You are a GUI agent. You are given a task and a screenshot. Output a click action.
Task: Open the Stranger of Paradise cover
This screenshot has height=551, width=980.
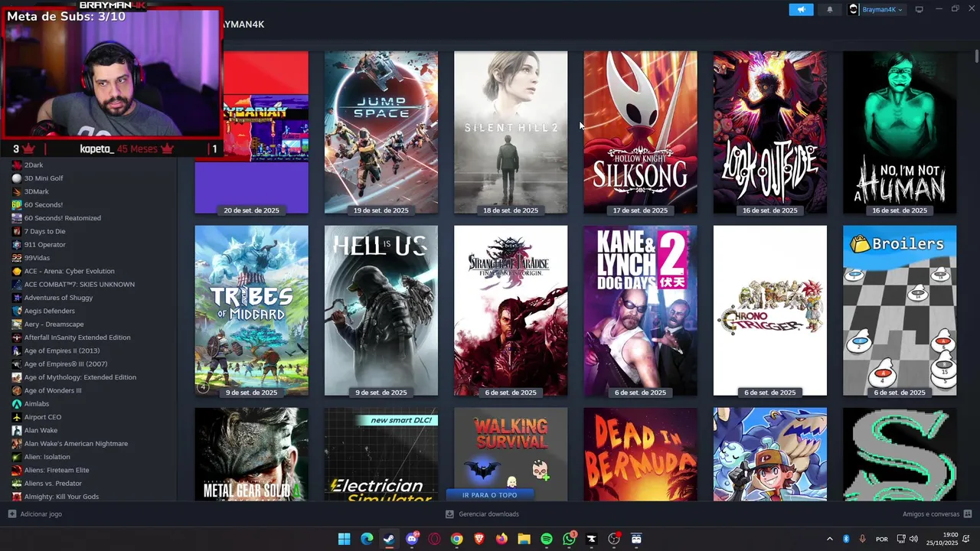click(511, 311)
